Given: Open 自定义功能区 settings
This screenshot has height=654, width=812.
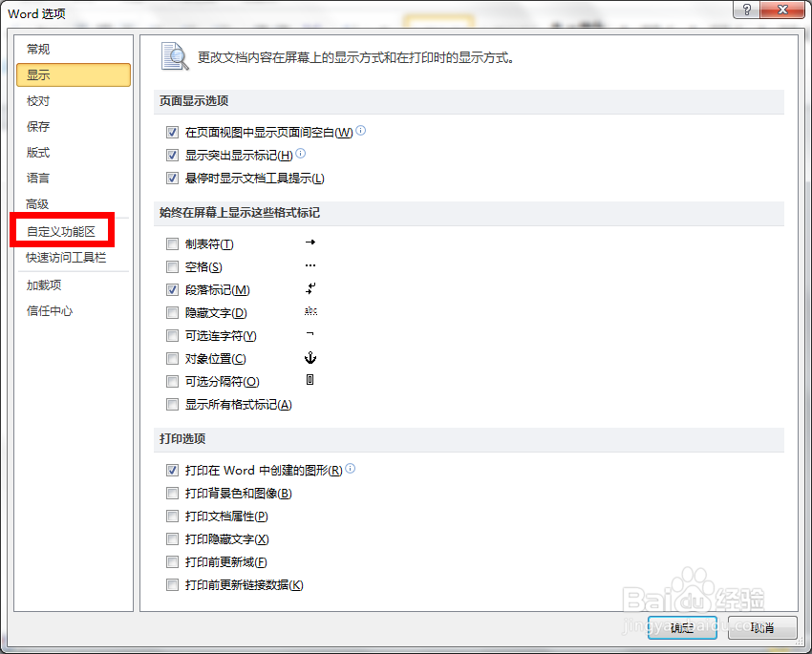Looking at the screenshot, I should click(61, 231).
